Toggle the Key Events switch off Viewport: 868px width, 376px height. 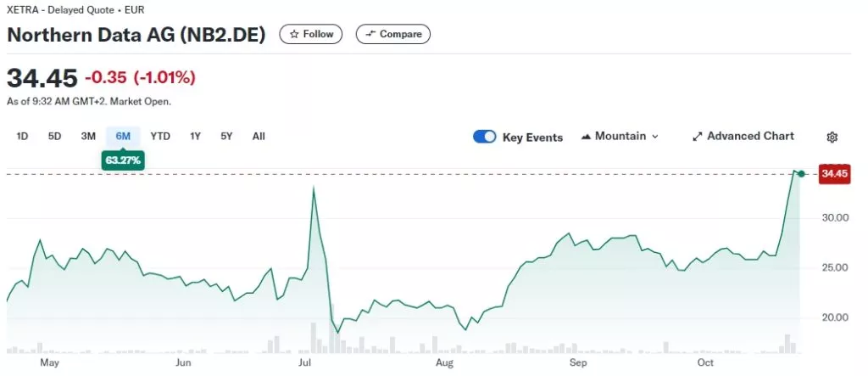coord(484,137)
